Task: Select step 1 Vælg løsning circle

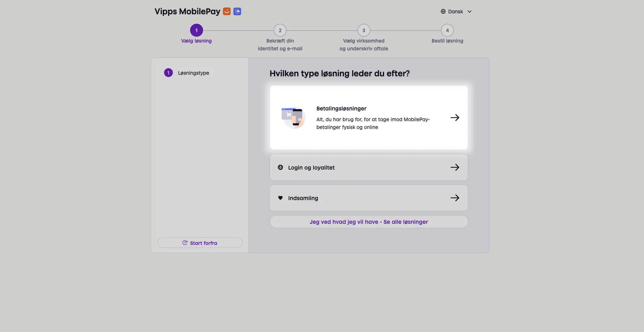Action: (197, 30)
